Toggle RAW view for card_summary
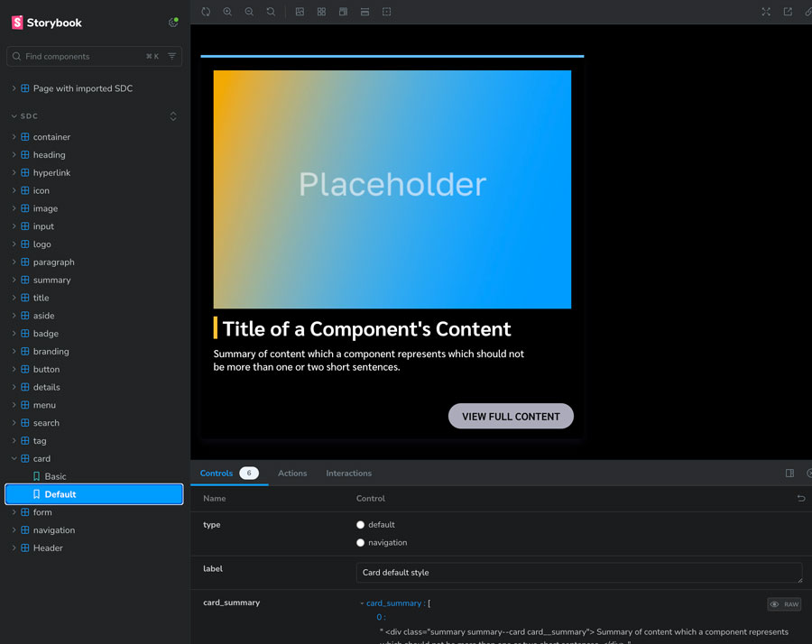Viewport: 812px width, 644px height. (784, 604)
